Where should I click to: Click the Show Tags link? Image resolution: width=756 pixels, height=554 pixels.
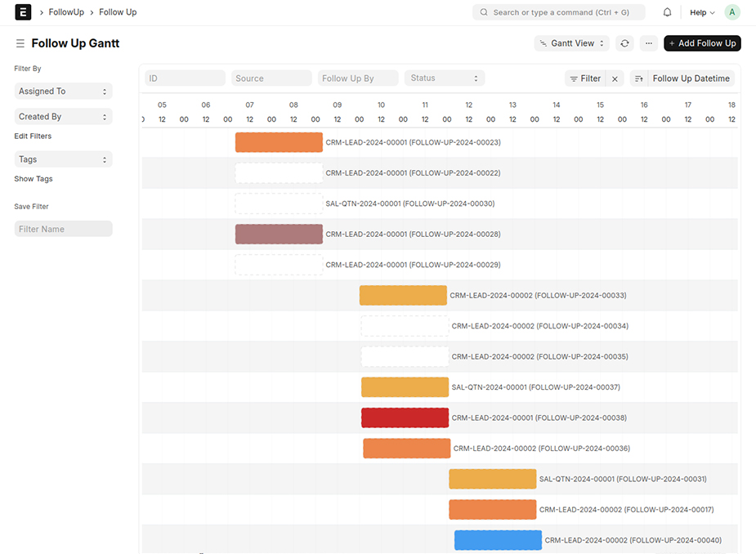33,178
